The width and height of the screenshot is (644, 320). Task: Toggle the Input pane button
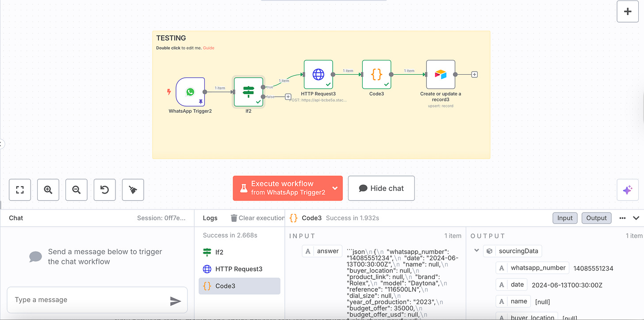565,218
